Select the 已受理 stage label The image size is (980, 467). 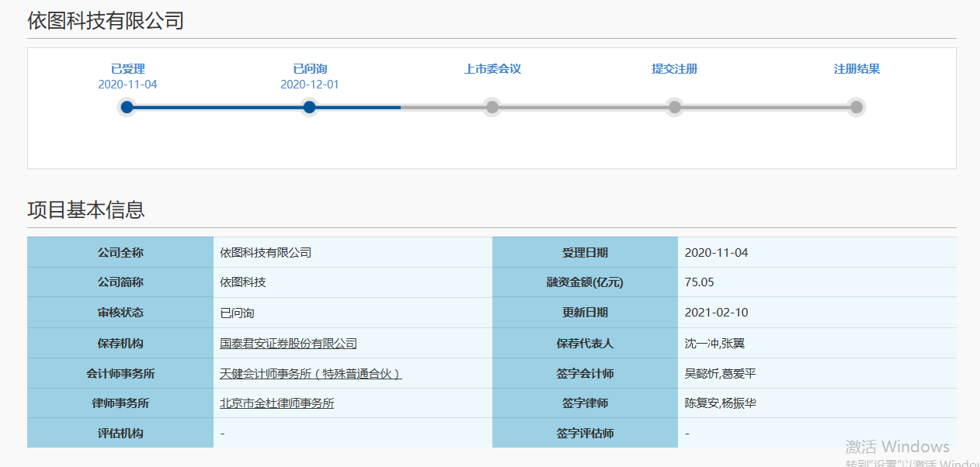pyautogui.click(x=127, y=69)
